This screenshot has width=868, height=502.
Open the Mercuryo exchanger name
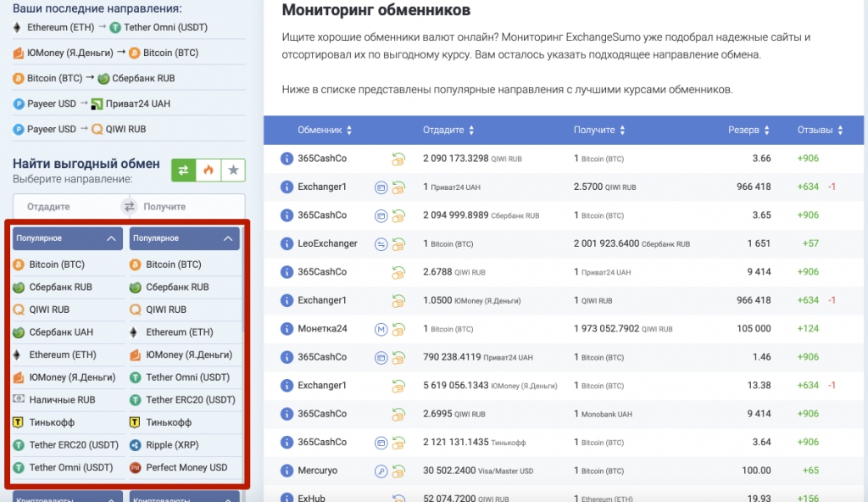(317, 471)
